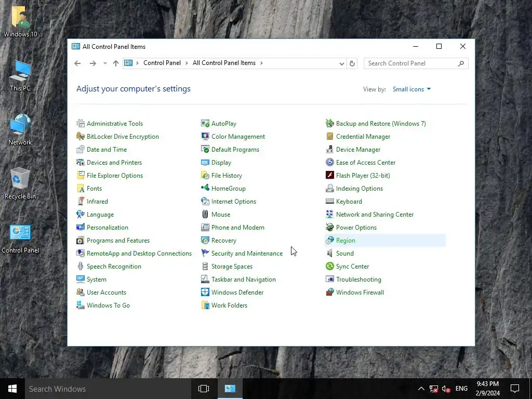Go back using the Back arrow

[78, 63]
